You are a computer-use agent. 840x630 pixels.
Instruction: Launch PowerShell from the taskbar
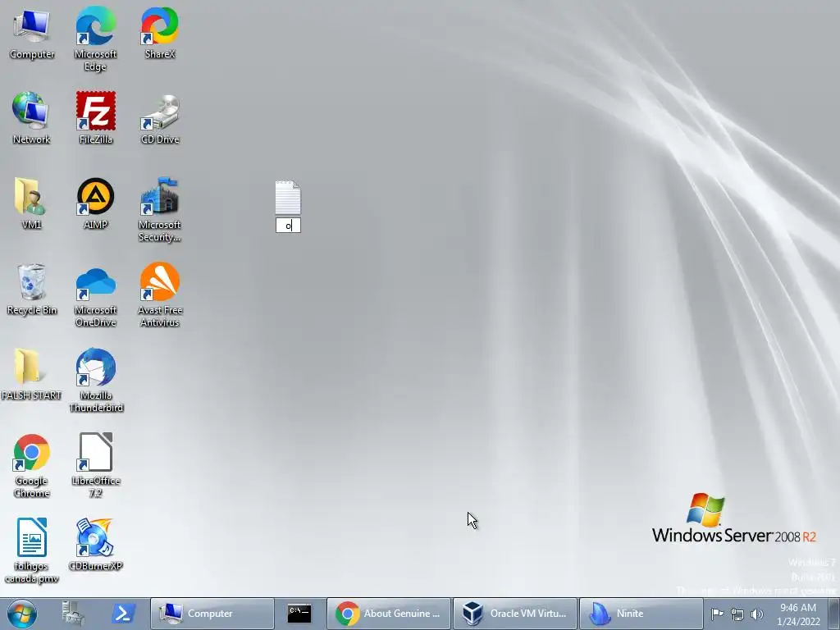click(123, 614)
